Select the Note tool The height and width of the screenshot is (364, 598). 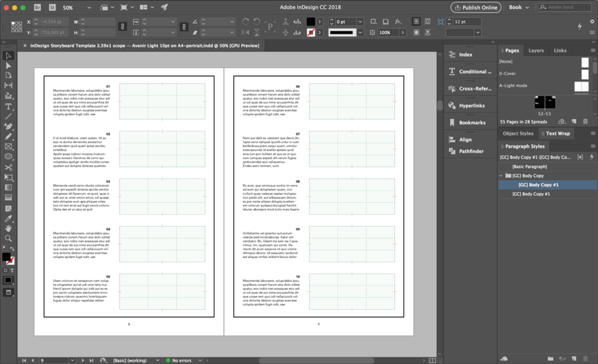click(x=8, y=209)
